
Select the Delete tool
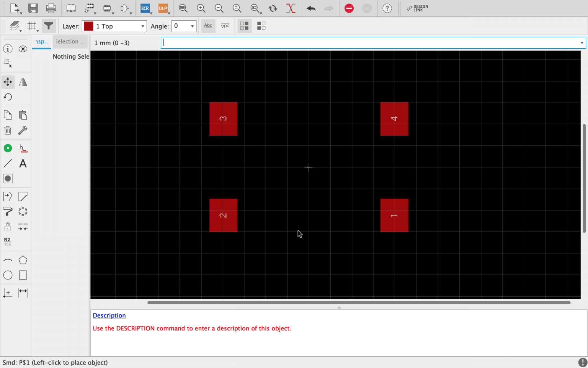click(8, 130)
